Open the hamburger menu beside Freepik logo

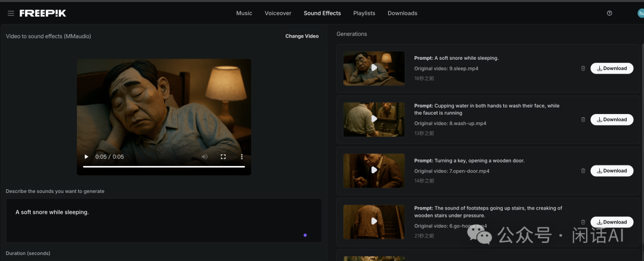(11, 13)
